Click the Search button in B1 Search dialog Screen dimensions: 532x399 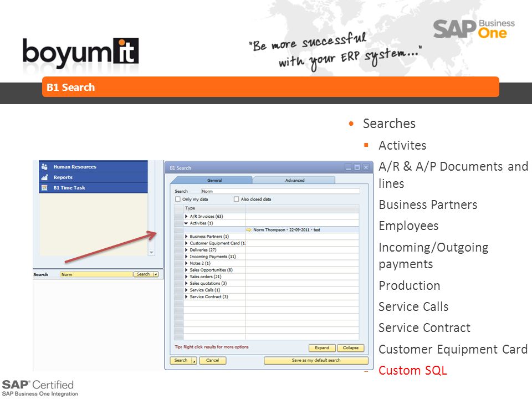pyautogui.click(x=181, y=360)
